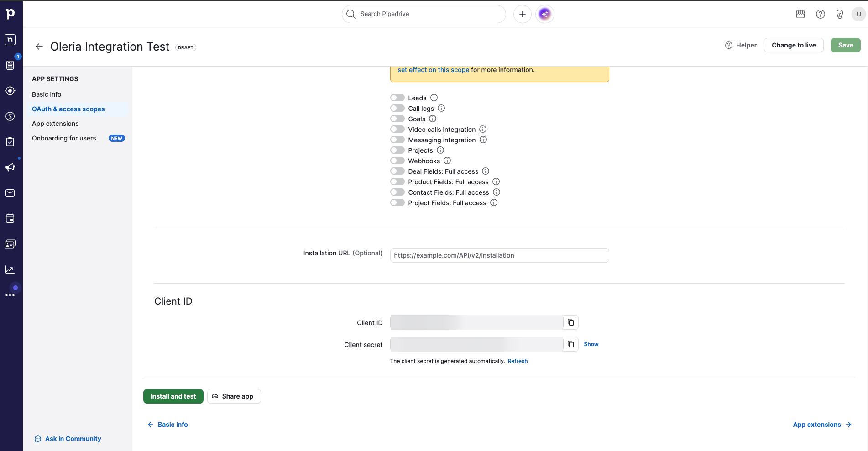Go to next App extensions page link
The width and height of the screenshot is (868, 451).
pos(822,425)
